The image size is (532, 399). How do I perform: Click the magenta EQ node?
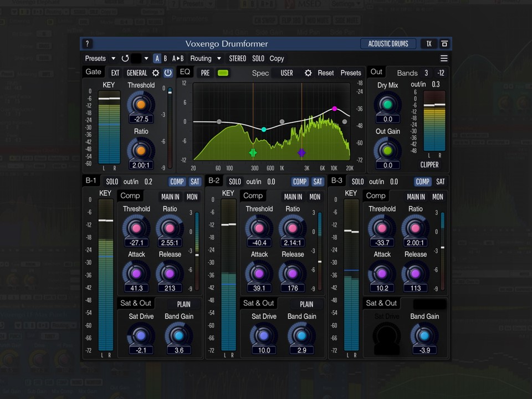pos(335,109)
